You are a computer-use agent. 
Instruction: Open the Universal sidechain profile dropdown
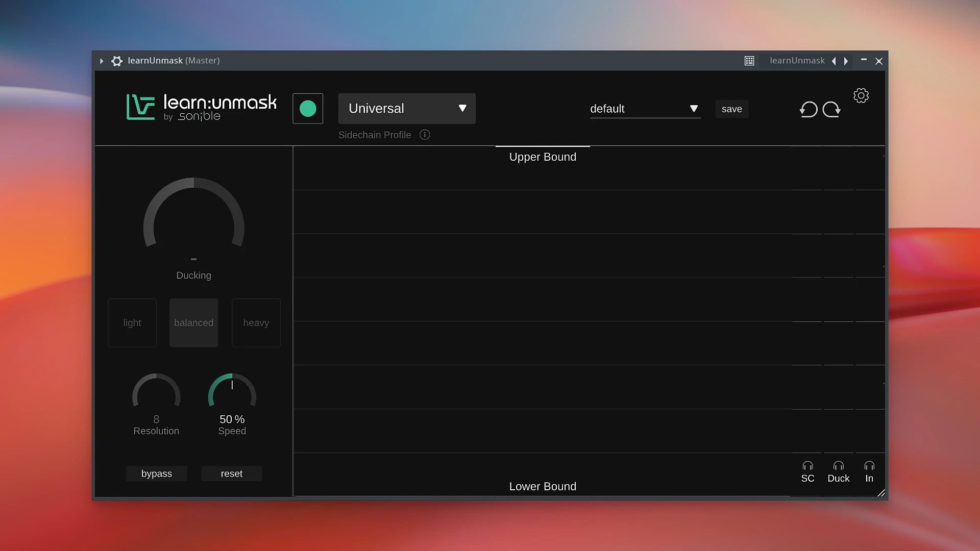(x=407, y=109)
